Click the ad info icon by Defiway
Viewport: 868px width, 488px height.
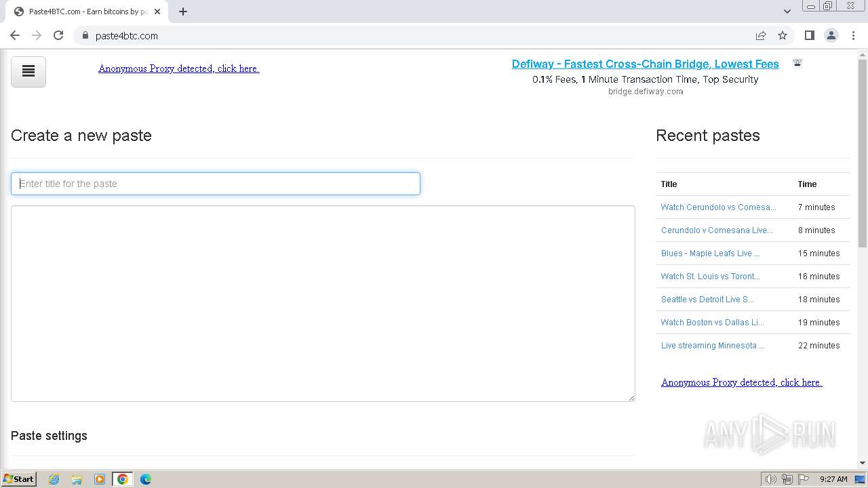click(x=797, y=63)
